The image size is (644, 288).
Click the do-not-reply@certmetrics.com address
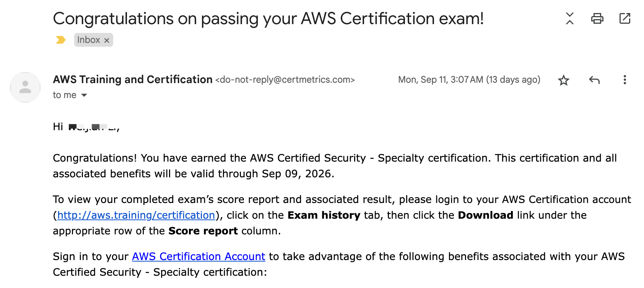click(x=285, y=80)
